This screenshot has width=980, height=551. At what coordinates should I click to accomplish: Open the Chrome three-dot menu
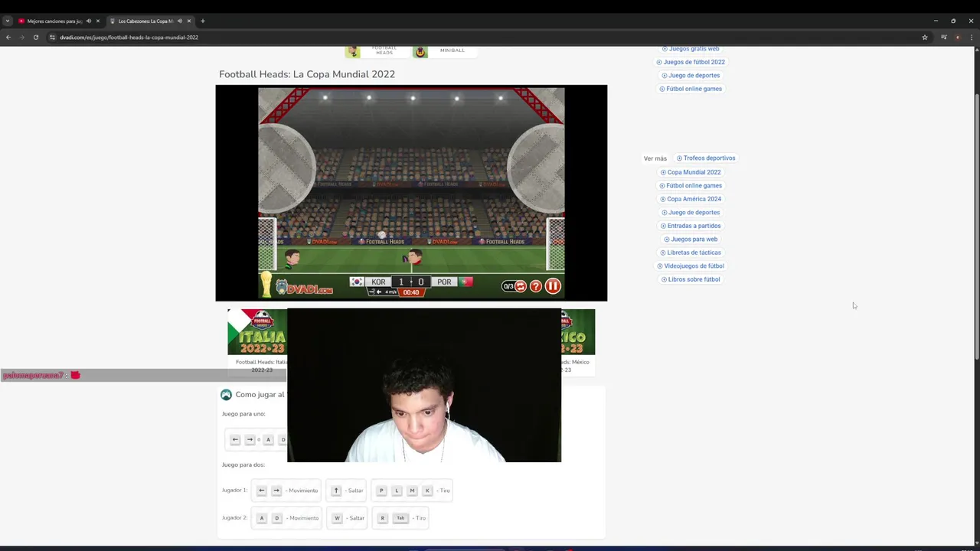tap(971, 37)
